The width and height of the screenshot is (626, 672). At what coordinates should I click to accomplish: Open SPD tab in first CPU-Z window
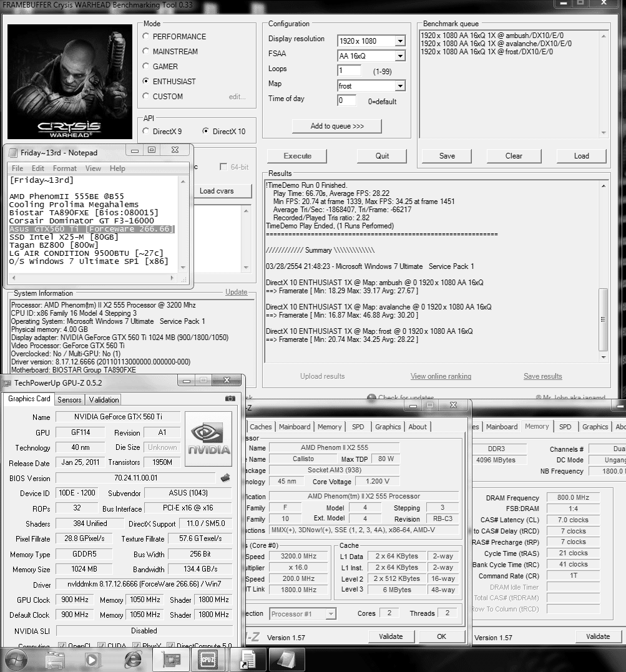tap(358, 427)
